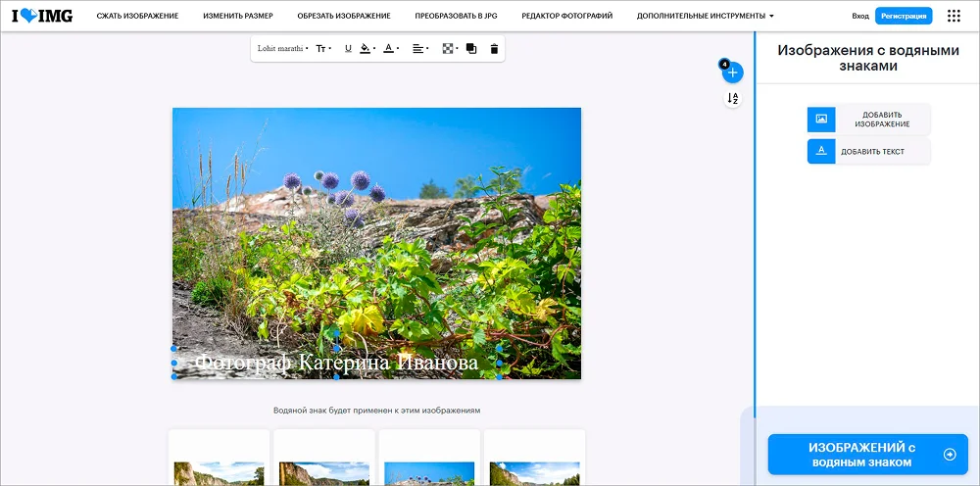Click the blue plus add images button
The image size is (980, 486).
[x=732, y=73]
